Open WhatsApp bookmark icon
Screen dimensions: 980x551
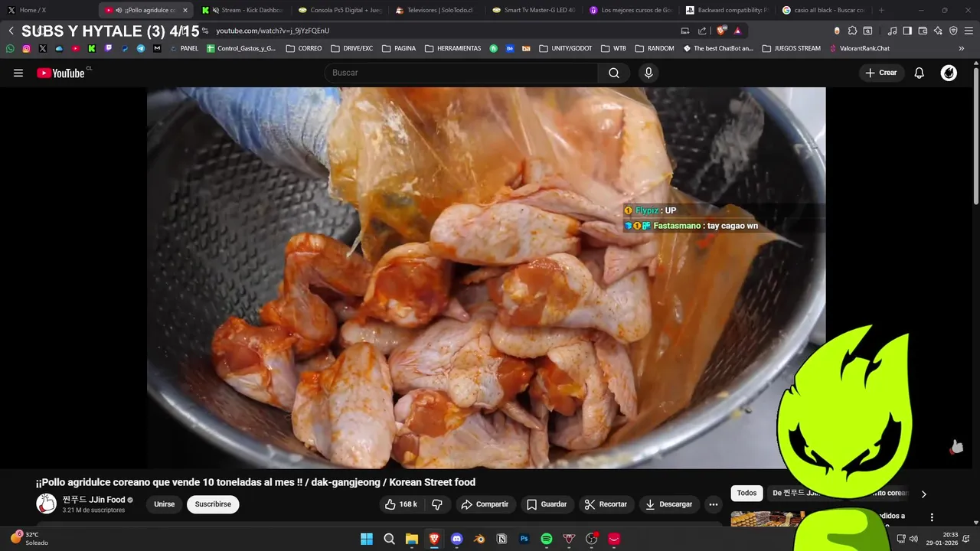pos(10,48)
